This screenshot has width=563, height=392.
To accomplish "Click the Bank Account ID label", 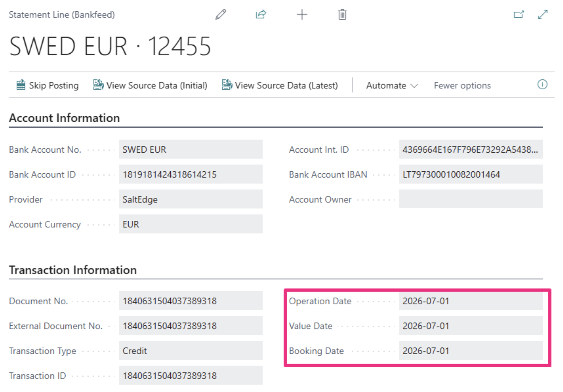I will point(42,175).
